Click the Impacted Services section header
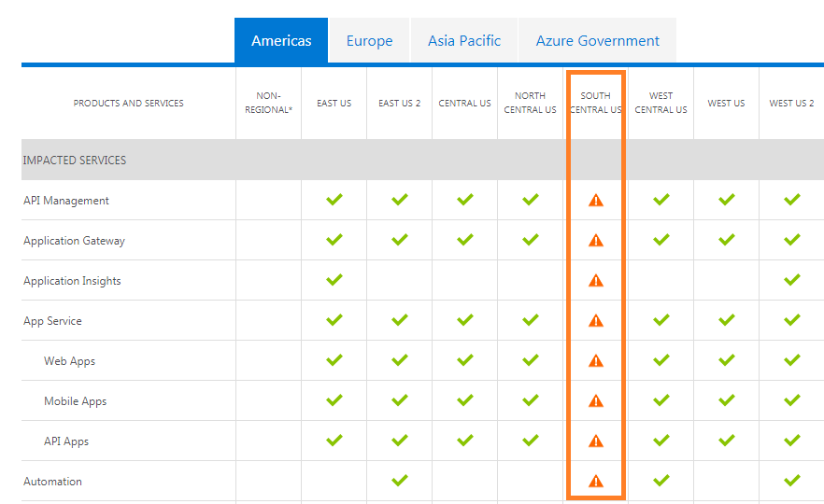This screenshot has width=824, height=504. [74, 161]
